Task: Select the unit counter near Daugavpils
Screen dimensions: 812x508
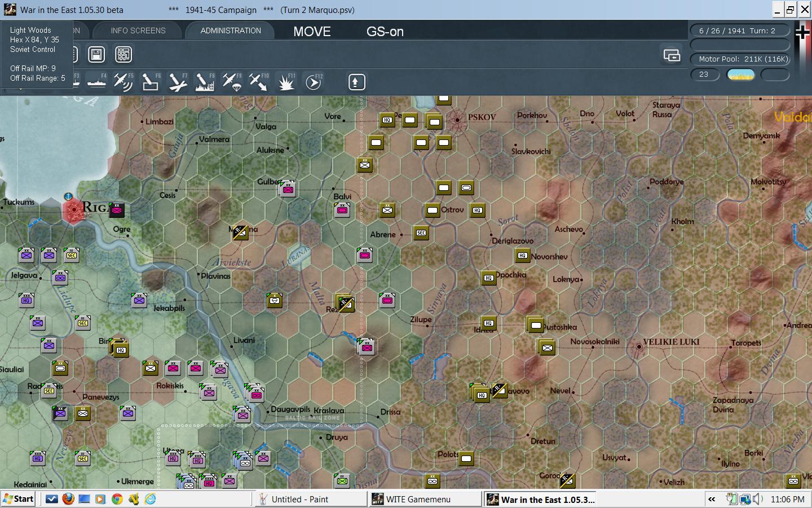Action: pyautogui.click(x=242, y=415)
